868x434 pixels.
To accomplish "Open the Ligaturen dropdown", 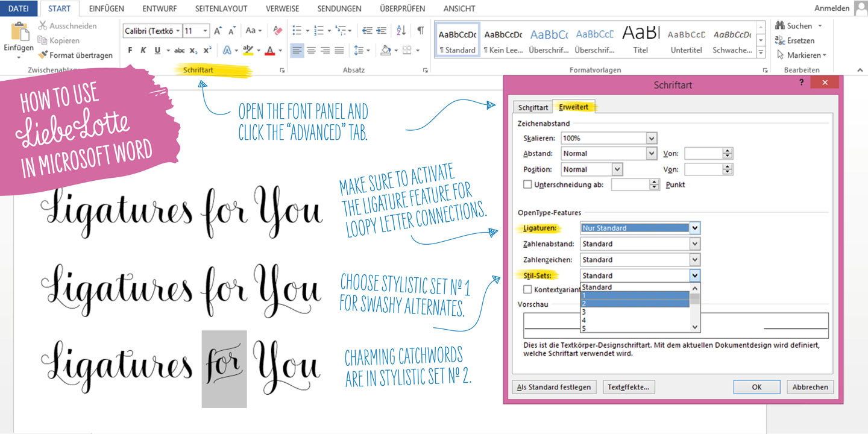I will pyautogui.click(x=695, y=228).
